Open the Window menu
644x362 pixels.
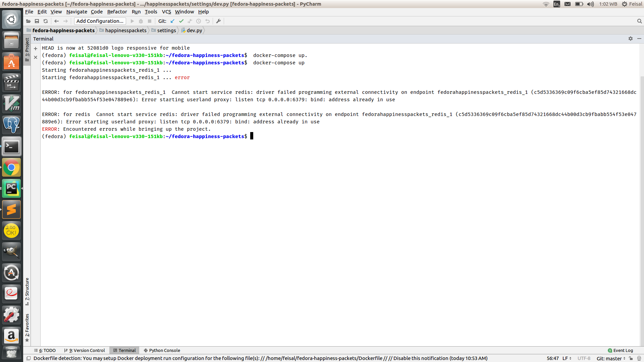(x=184, y=12)
